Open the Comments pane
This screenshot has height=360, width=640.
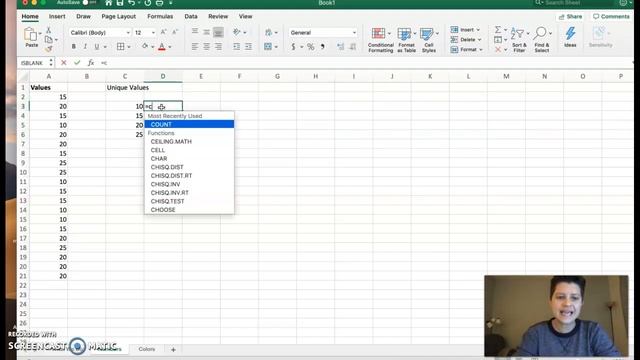pyautogui.click(x=611, y=17)
